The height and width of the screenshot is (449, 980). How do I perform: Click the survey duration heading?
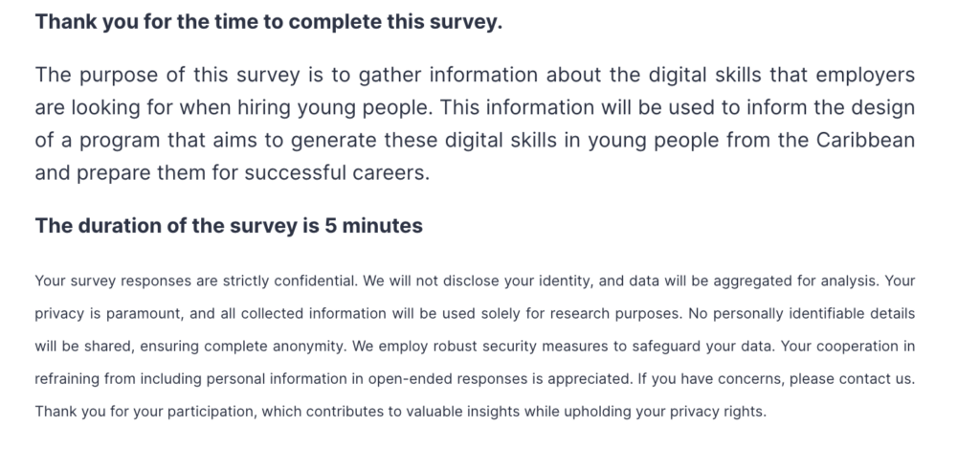click(228, 226)
